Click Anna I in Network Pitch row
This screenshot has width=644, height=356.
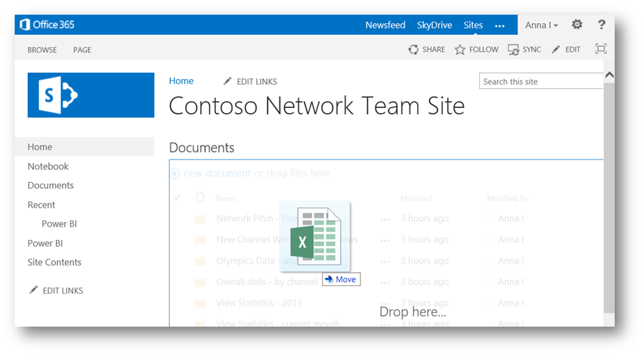click(x=511, y=218)
